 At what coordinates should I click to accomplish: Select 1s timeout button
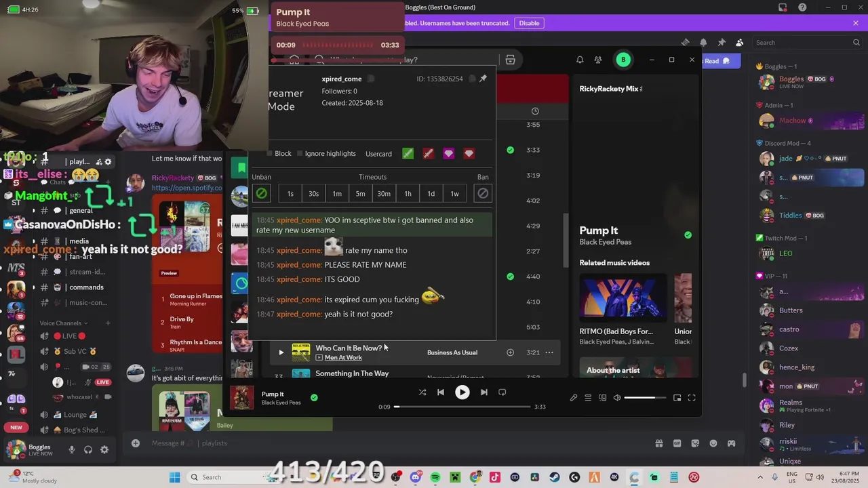290,193
